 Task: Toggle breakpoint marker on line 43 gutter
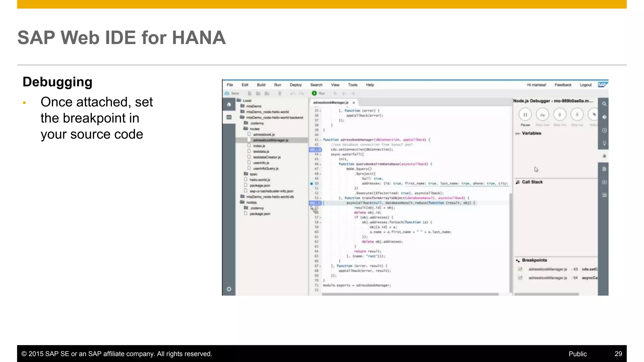click(315, 150)
